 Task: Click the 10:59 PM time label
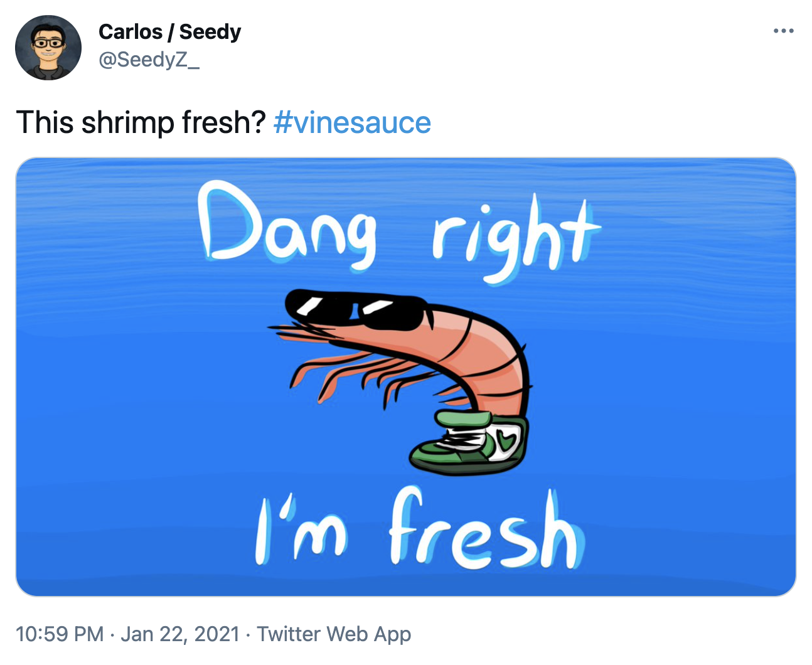61,634
